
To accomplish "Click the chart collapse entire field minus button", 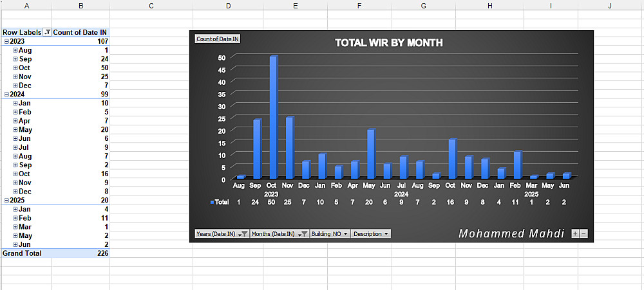I will point(584,234).
